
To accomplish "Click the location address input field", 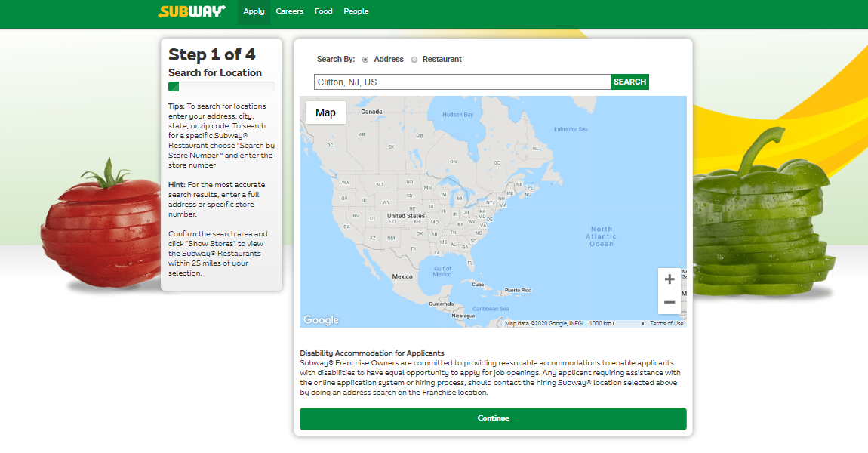I will (x=462, y=82).
